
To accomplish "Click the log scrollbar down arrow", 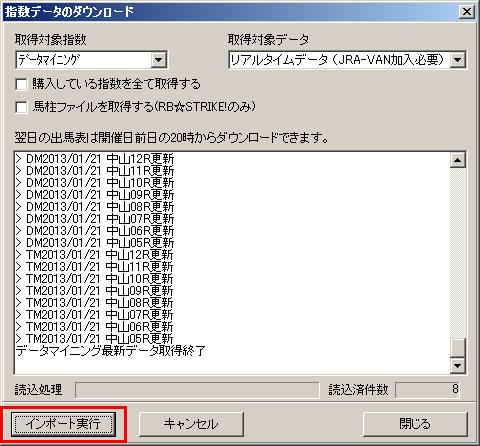I will pyautogui.click(x=458, y=366).
